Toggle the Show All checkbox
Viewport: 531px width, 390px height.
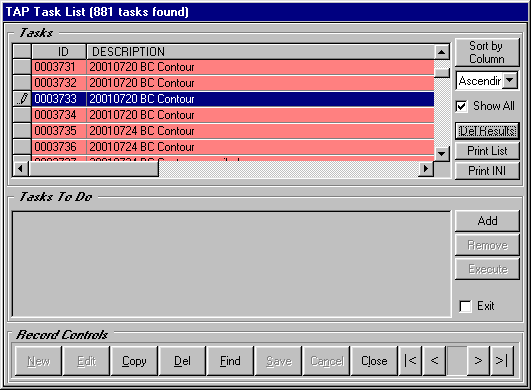click(462, 106)
